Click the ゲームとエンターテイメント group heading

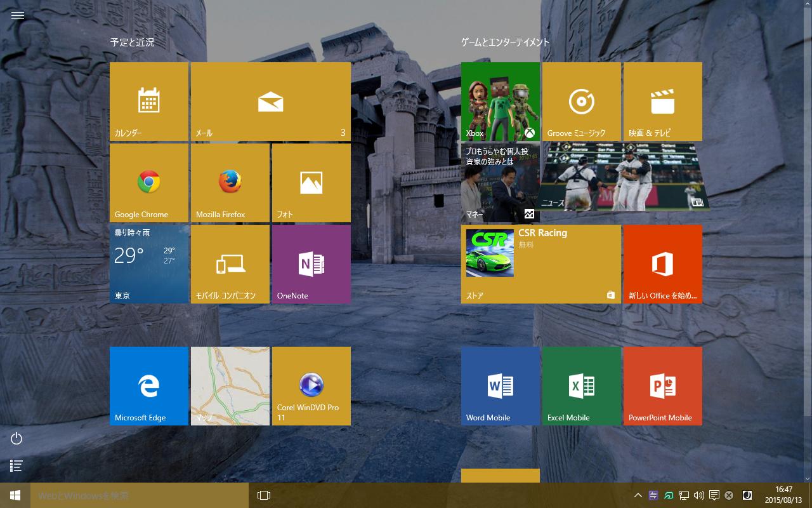click(506, 43)
